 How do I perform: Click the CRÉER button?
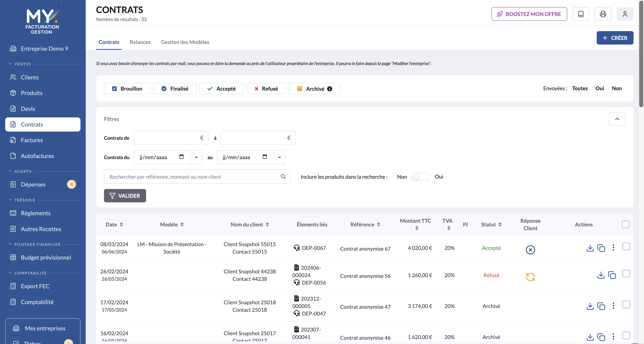(x=615, y=38)
